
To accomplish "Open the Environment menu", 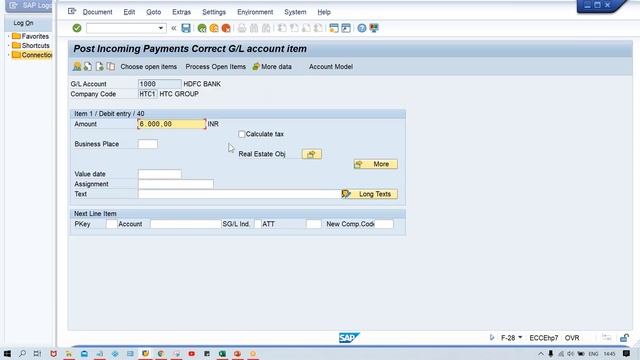I will pos(255,12).
